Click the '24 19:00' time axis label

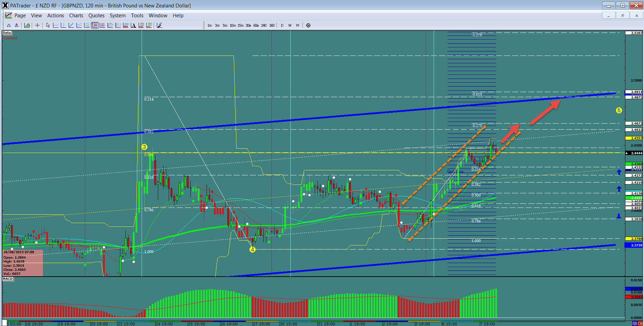pyautogui.click(x=164, y=324)
